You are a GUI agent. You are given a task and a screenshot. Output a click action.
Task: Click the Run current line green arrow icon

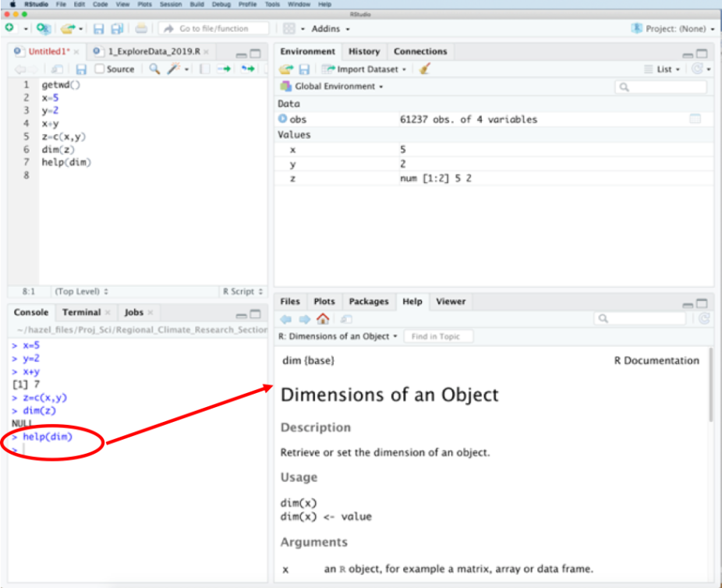[x=225, y=69]
